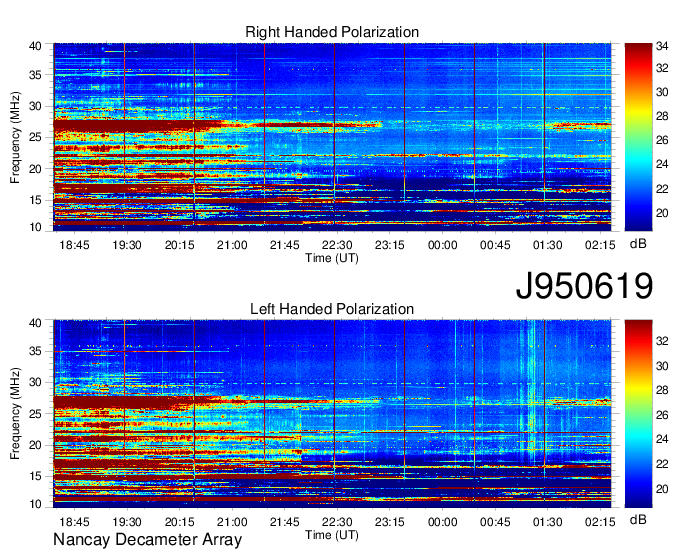
Task: Click the 22:30 time tick on Left Handed plot
Action: coord(337,522)
